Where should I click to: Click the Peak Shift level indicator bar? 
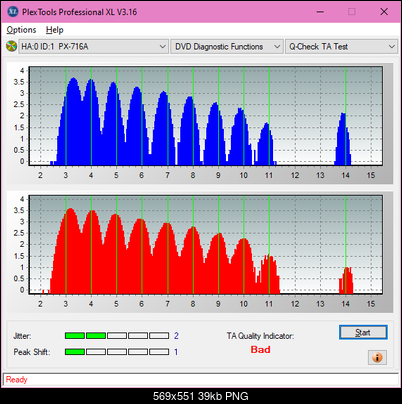click(117, 352)
